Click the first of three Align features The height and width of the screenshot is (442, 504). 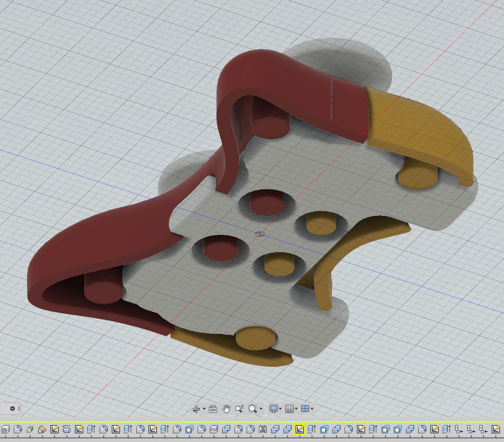[459, 429]
